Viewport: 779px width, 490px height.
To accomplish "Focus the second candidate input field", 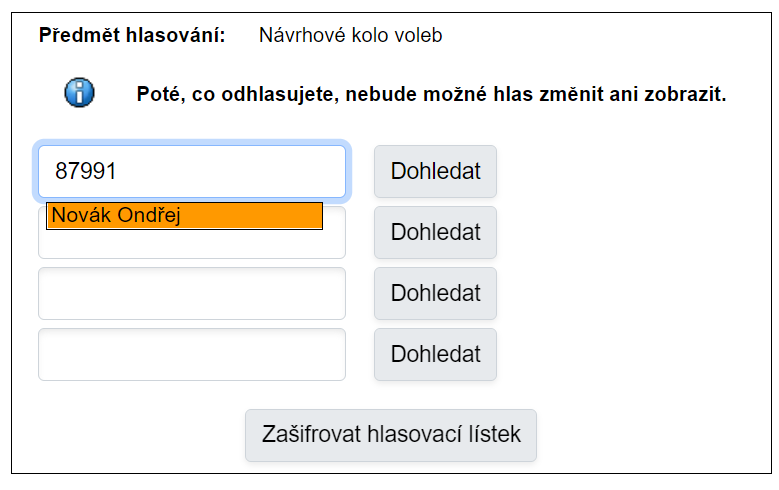I will click(x=191, y=245).
